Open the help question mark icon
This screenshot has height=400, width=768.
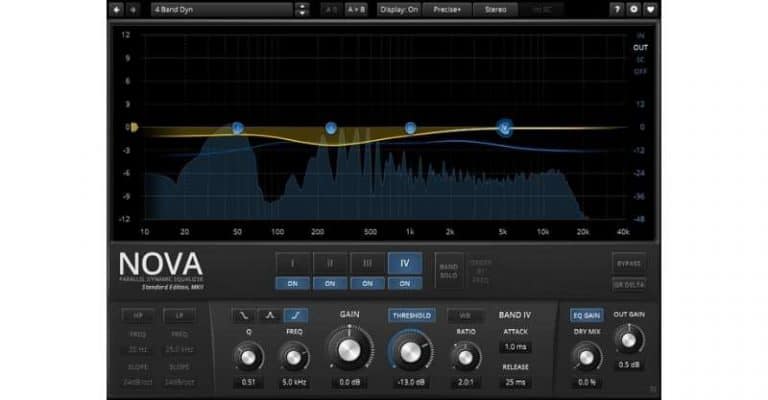[617, 9]
